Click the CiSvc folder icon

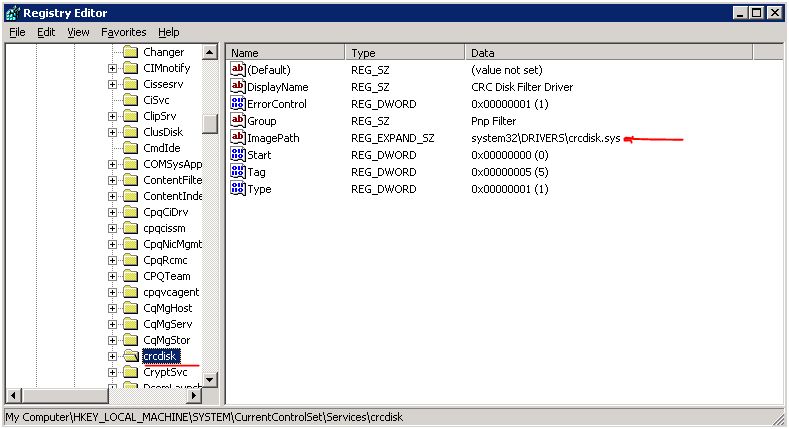(130, 100)
